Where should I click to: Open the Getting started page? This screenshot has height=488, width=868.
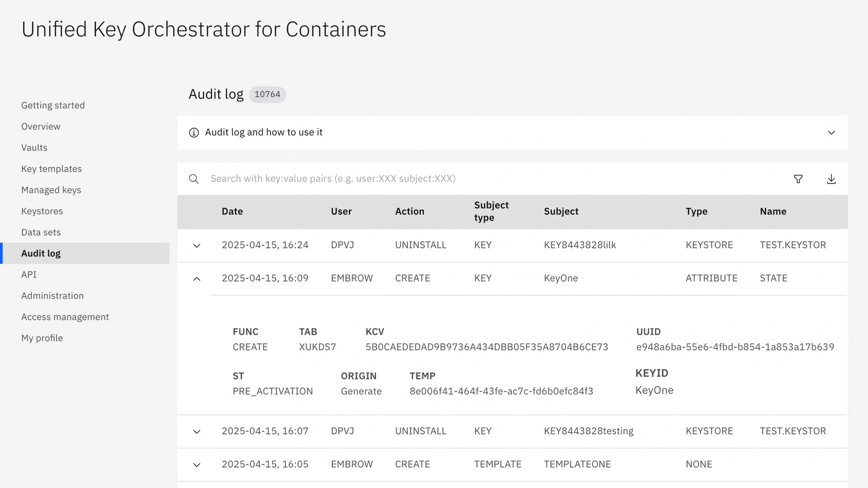(x=53, y=105)
